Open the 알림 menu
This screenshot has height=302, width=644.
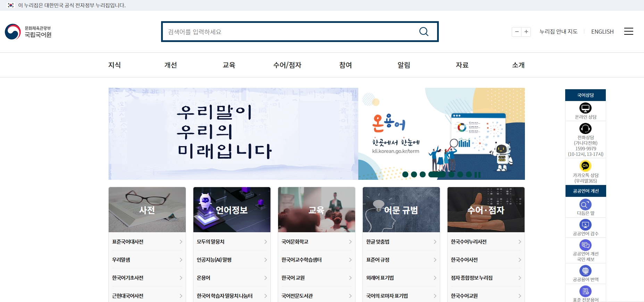click(404, 65)
